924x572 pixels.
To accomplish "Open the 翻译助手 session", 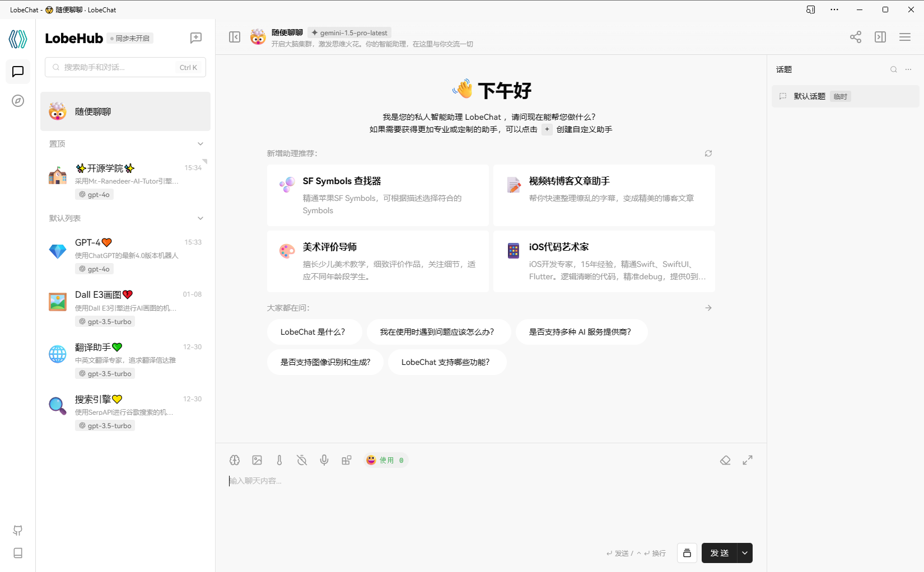I will click(x=125, y=360).
